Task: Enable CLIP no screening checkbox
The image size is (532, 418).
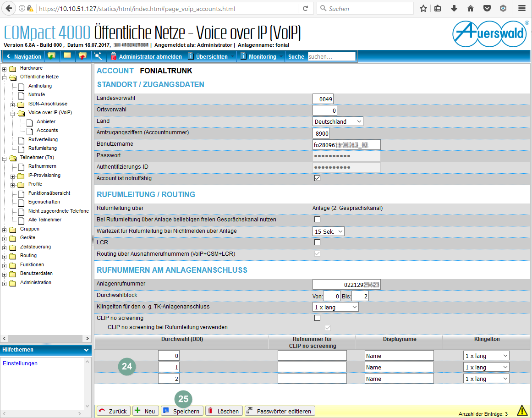Action: coord(317,318)
